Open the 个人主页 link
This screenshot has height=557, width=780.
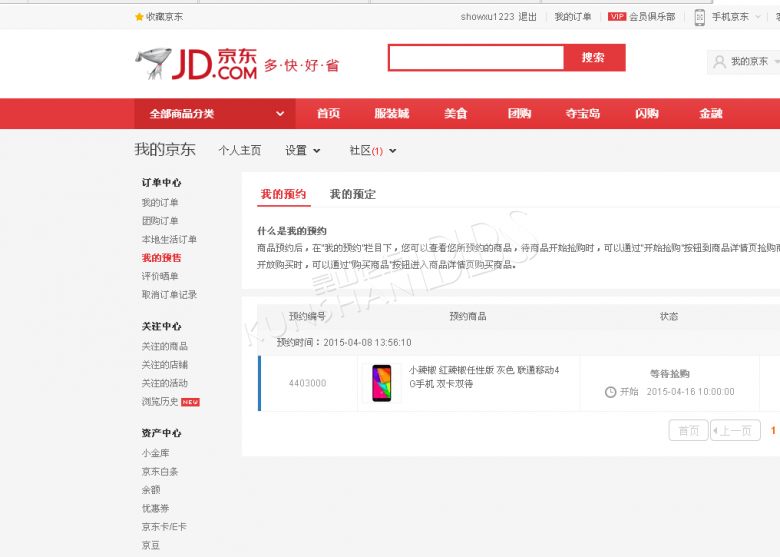[240, 151]
